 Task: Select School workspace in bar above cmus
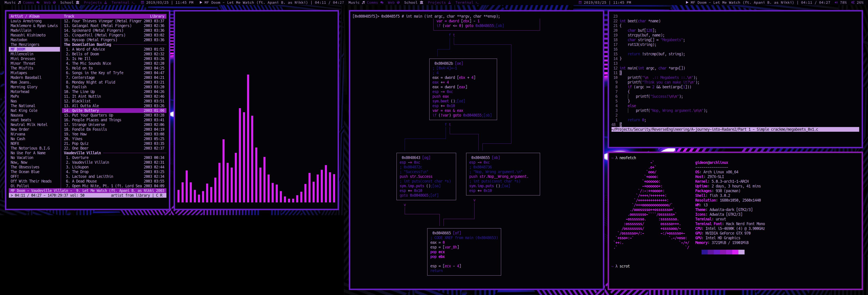click(69, 2)
